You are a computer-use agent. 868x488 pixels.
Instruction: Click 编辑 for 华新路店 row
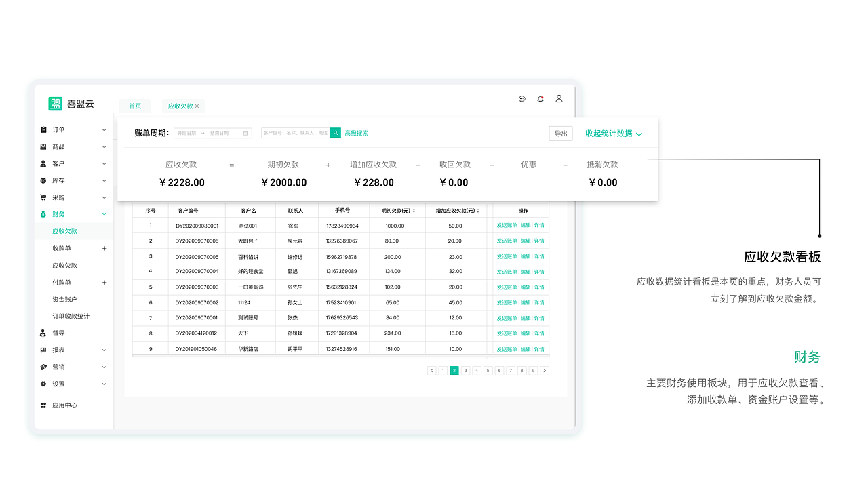526,349
